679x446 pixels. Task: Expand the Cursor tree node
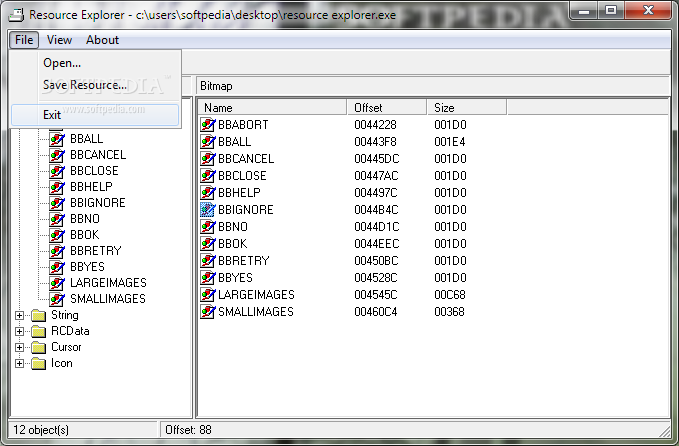[19, 347]
